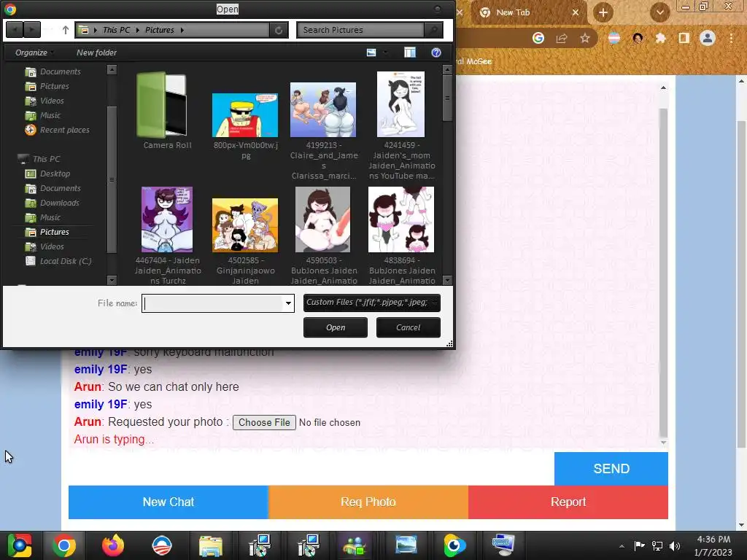The width and height of the screenshot is (747, 560).
Task: Expand the breadcrumb arrow after Pictures
Action: coord(182,30)
